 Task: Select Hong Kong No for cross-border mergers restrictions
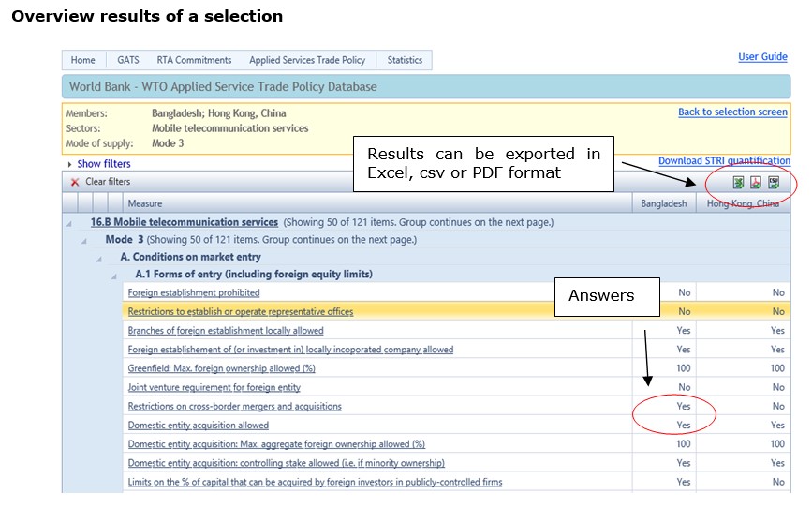point(778,407)
